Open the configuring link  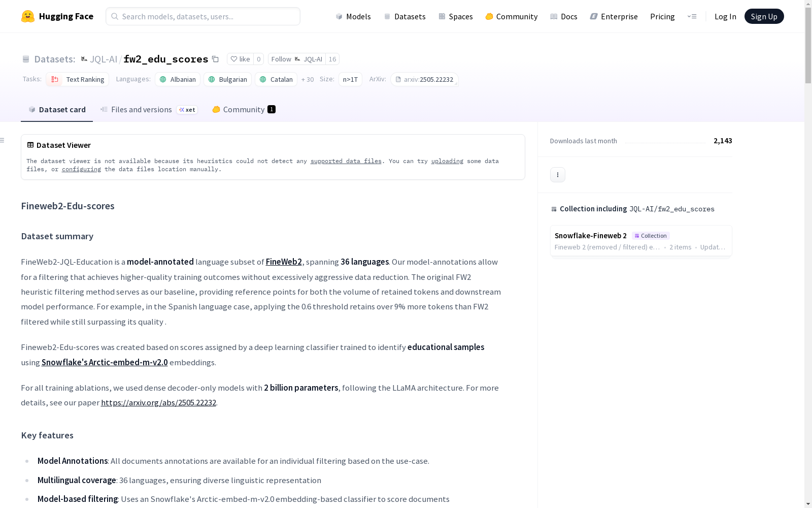[x=81, y=169]
